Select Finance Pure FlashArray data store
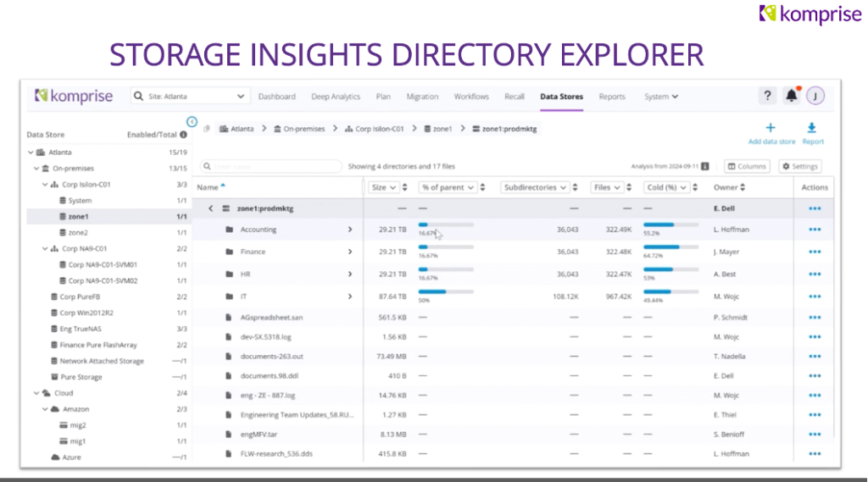 98,345
